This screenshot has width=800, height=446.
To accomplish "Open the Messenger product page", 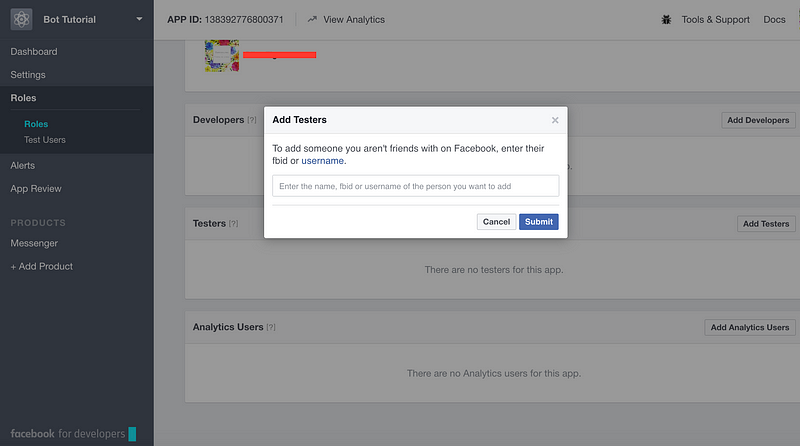I will tap(34, 243).
